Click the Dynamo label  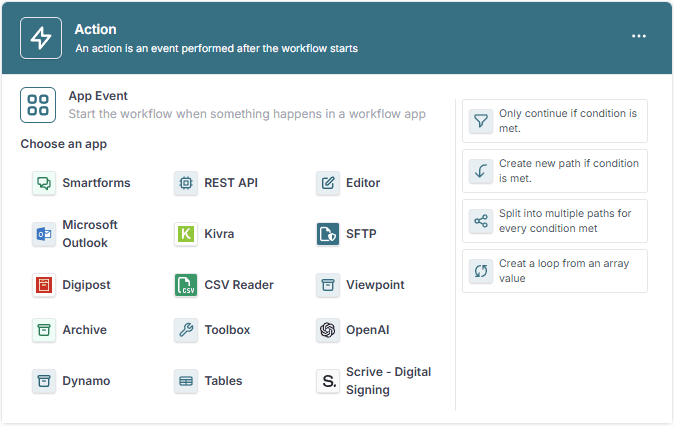click(x=86, y=381)
